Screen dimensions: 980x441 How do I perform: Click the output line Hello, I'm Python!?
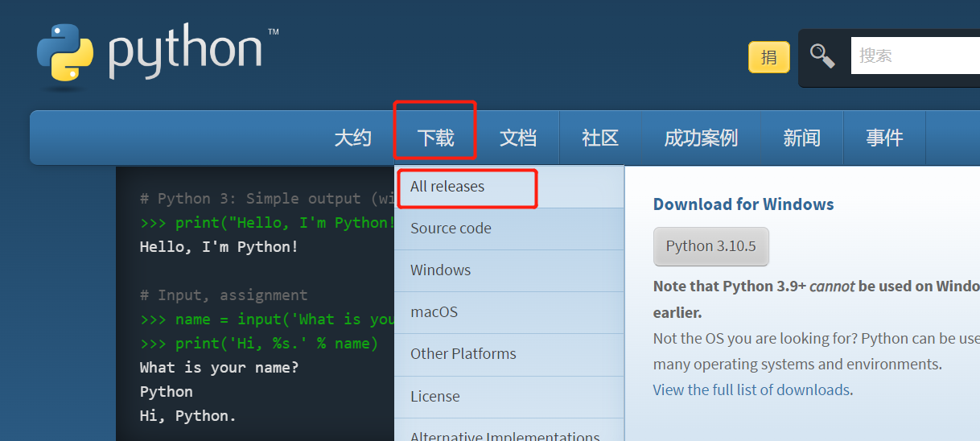tap(219, 247)
